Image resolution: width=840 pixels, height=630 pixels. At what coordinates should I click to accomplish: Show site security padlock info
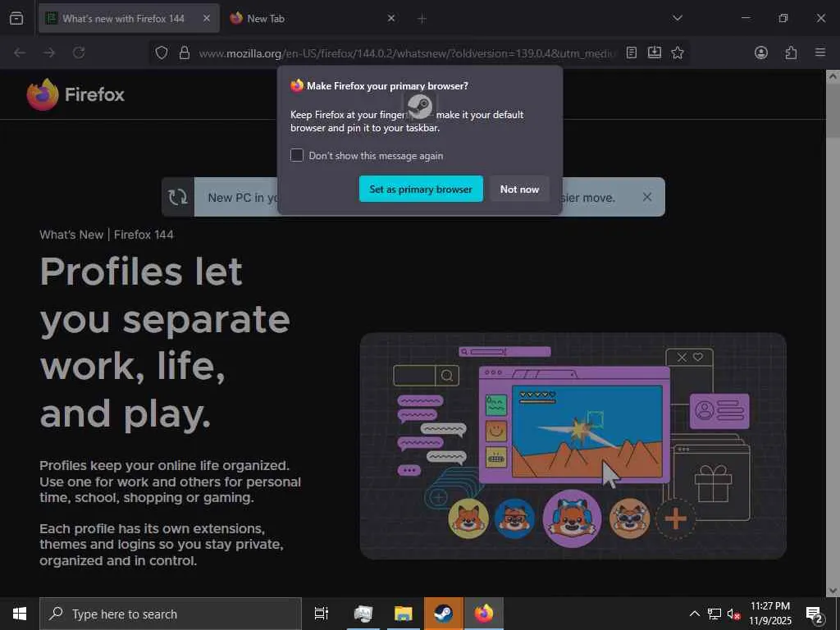(185, 52)
